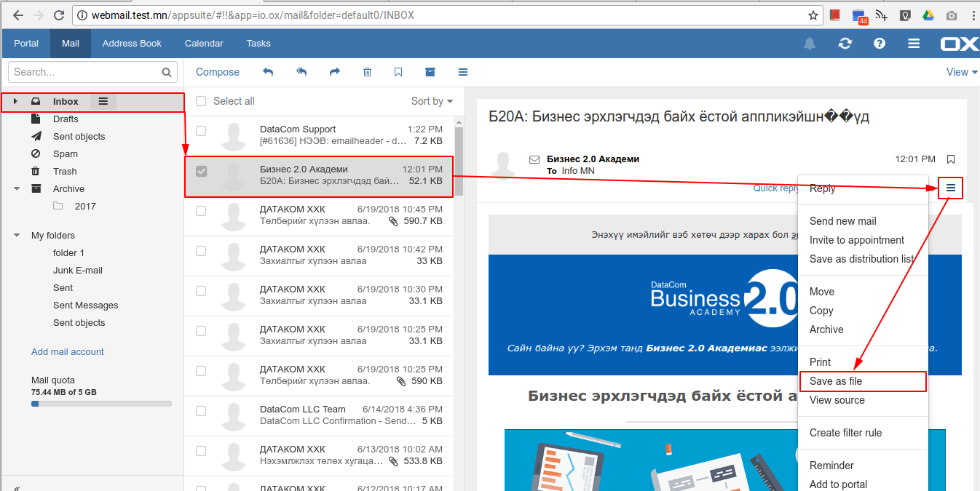980x491 pixels.
Task: Open the Junk E-mail folder
Action: point(78,270)
